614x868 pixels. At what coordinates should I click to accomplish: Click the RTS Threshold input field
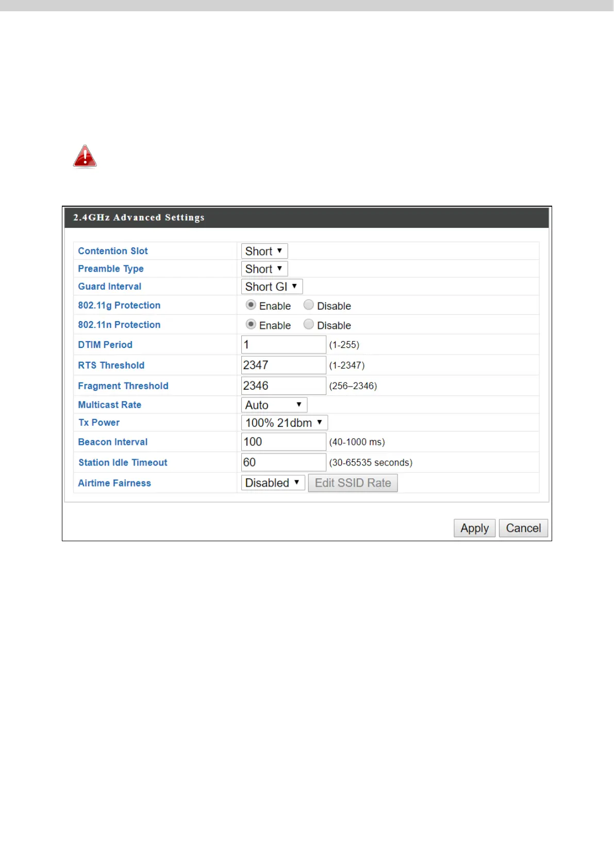click(284, 365)
